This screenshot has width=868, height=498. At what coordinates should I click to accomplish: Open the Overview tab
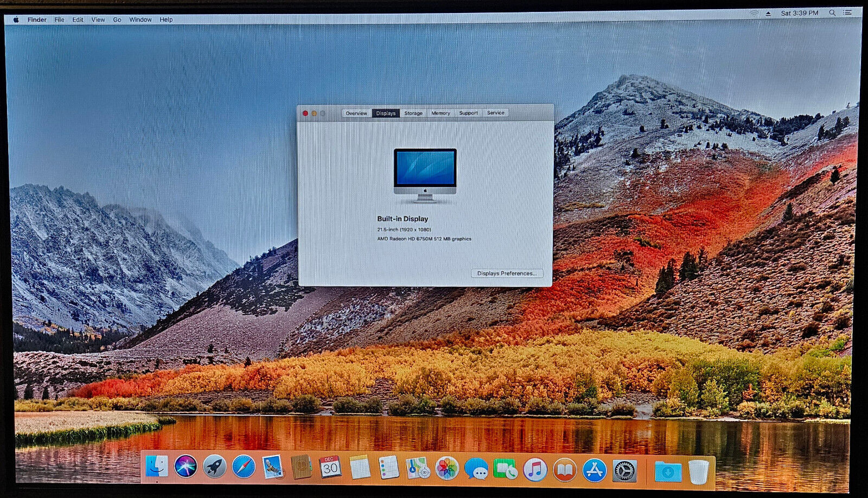(x=356, y=113)
